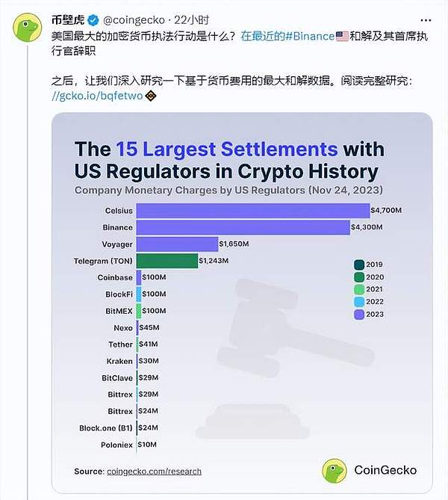Viewport: 448px width, 500px height.
Task: Click the US flag emoji
Action: (343, 36)
